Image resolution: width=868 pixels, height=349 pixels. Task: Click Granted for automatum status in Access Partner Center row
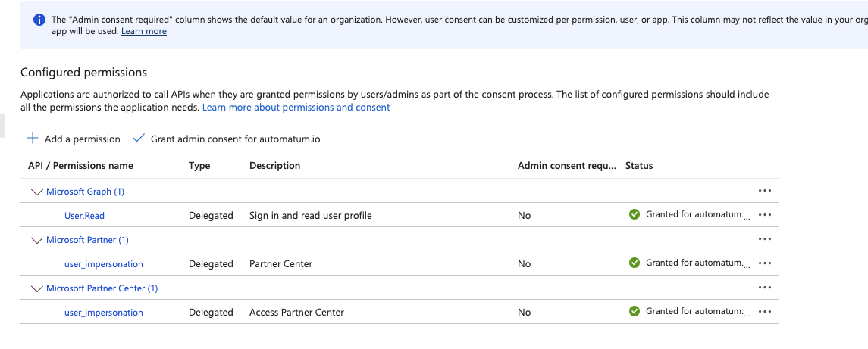[x=699, y=312]
